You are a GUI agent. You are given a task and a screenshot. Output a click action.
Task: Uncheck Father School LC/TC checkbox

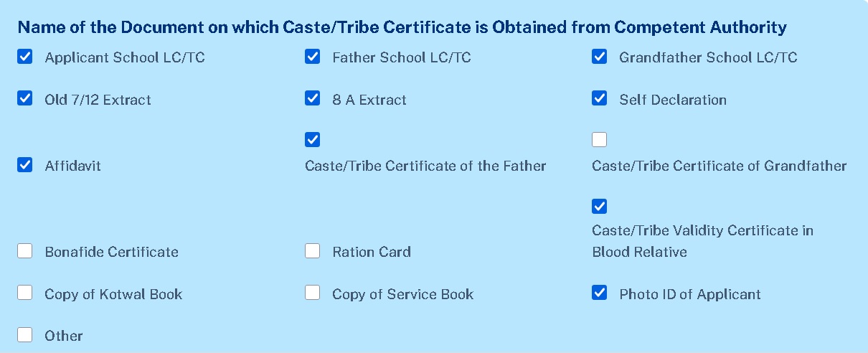(x=312, y=57)
